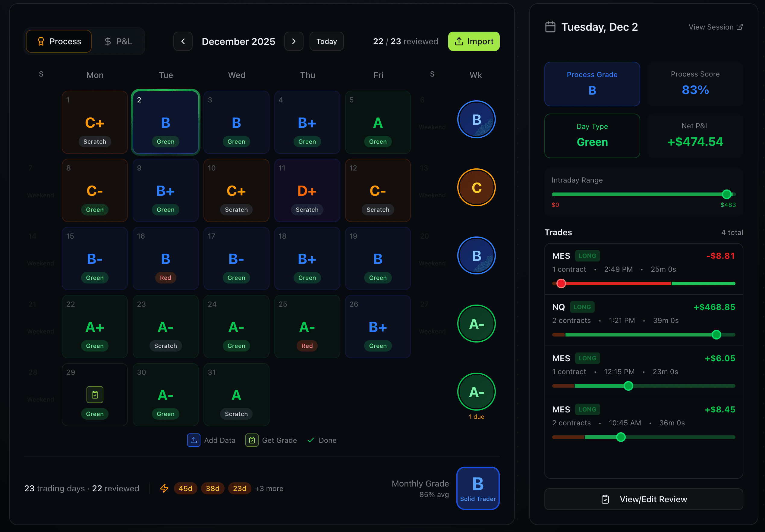
Task: Expand streaks with the +3 more link
Action: 269,488
